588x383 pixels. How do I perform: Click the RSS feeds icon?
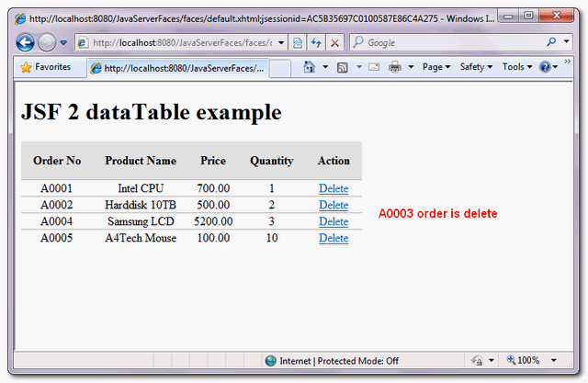[x=343, y=67]
